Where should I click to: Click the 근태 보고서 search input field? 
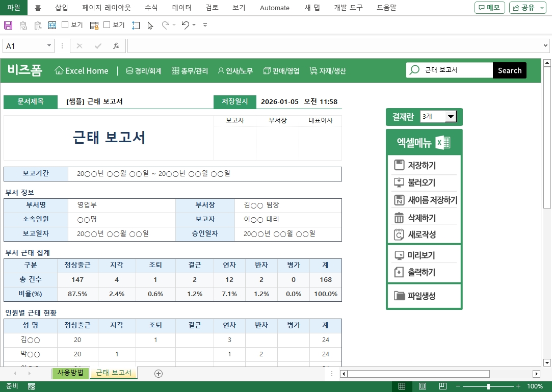[x=456, y=70]
